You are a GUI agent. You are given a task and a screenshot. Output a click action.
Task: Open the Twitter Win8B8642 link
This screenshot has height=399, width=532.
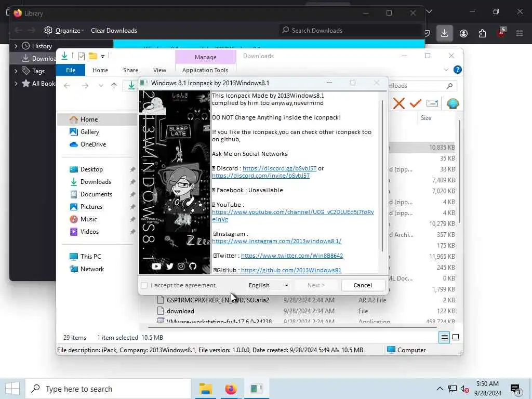click(x=292, y=256)
